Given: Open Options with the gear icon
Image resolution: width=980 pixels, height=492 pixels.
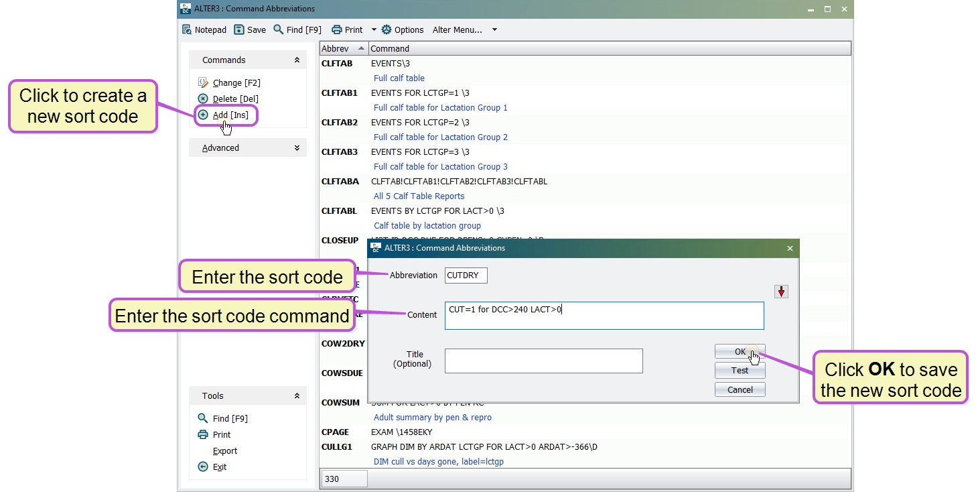Looking at the screenshot, I should pos(403,29).
